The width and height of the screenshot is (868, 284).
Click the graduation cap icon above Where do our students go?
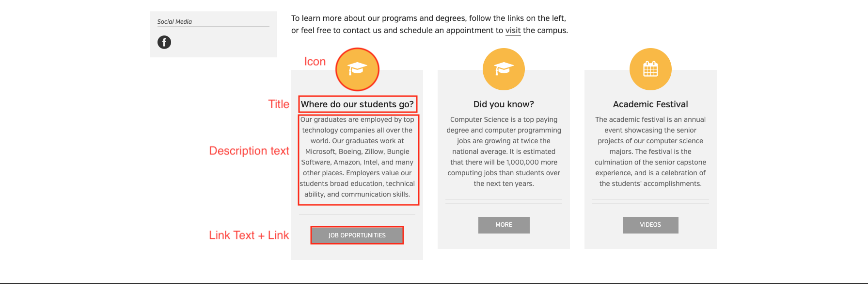point(357,69)
